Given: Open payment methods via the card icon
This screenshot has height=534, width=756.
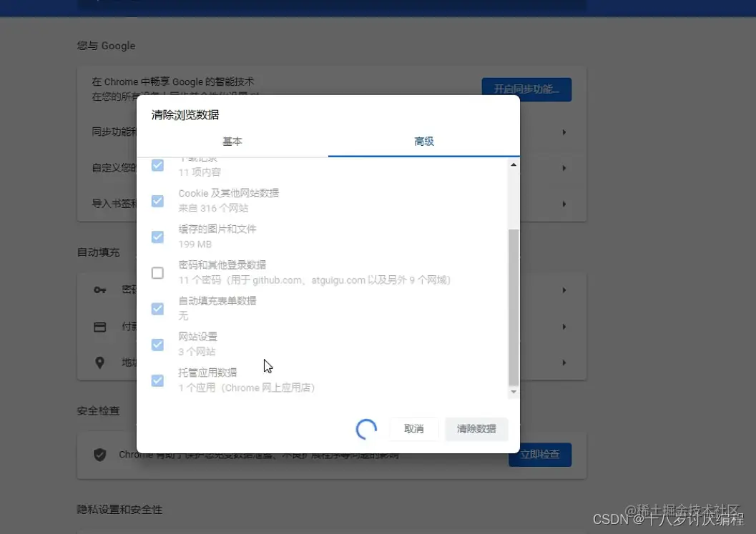Looking at the screenshot, I should tap(100, 326).
